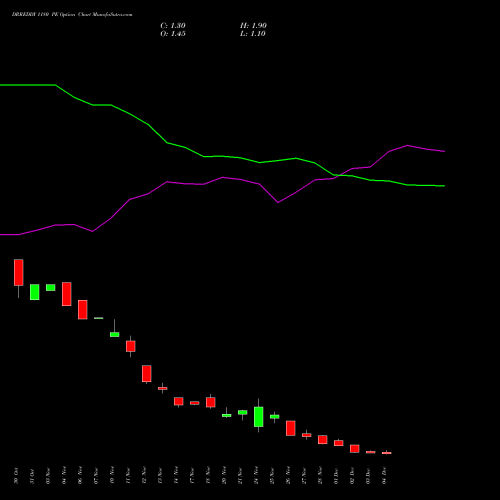500x500 pixels.
Task: Click the red candlestick above 28 Nov
Action: pos(323,439)
